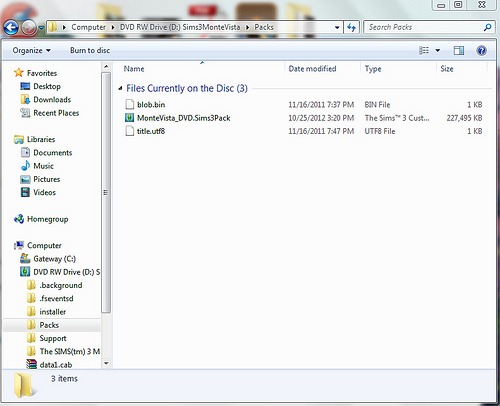Screen dimensions: 500x406
Task: Expand the breadcrumb arrow before Packs
Action: tap(248, 27)
